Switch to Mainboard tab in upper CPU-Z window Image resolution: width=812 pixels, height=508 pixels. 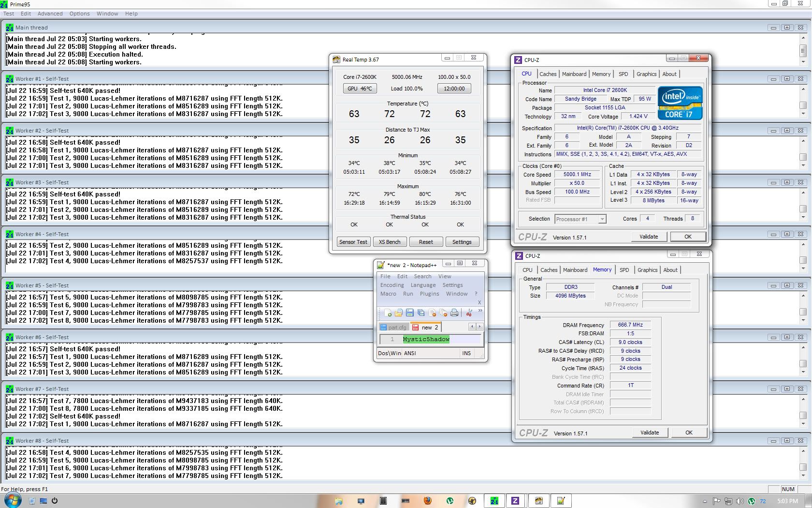coord(574,74)
